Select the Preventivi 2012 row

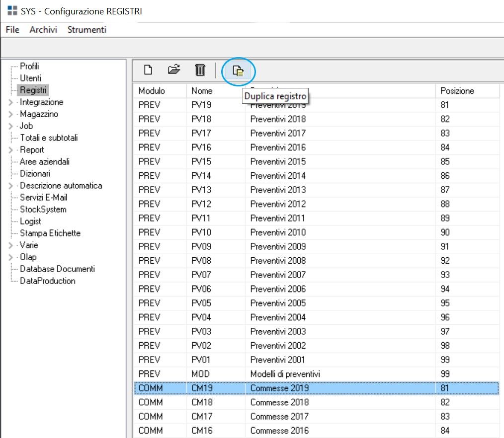point(316,204)
